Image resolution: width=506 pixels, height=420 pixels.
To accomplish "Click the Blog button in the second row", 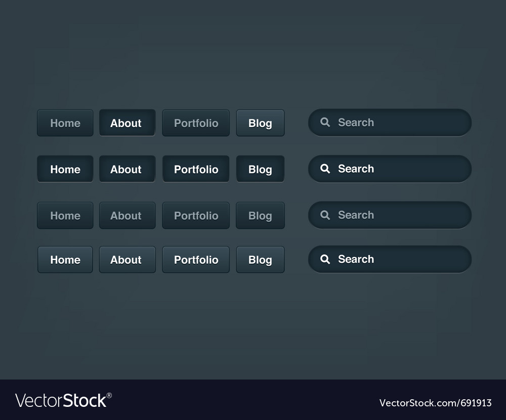I will (x=260, y=169).
